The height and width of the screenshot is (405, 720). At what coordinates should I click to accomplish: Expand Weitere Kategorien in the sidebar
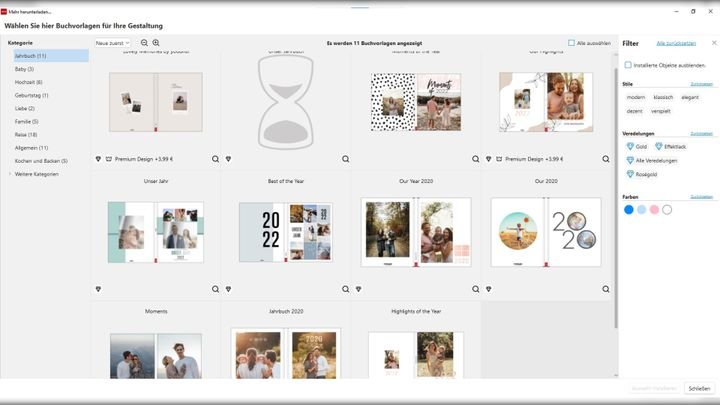tap(36, 174)
